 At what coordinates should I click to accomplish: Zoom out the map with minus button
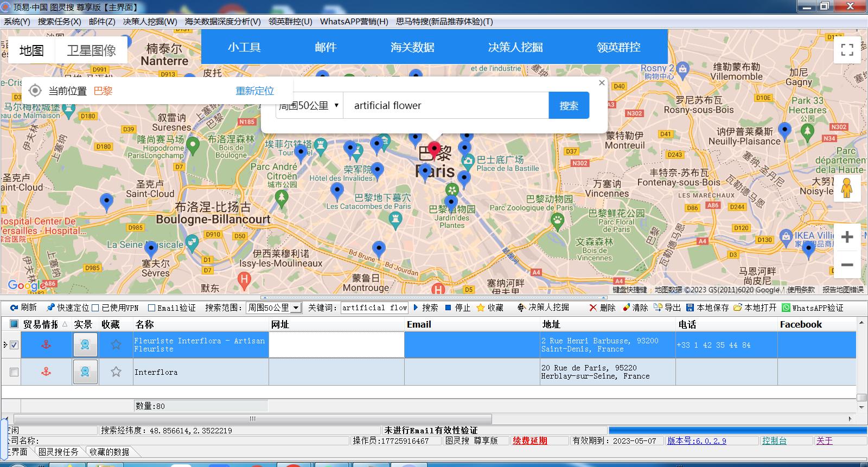[x=847, y=265]
